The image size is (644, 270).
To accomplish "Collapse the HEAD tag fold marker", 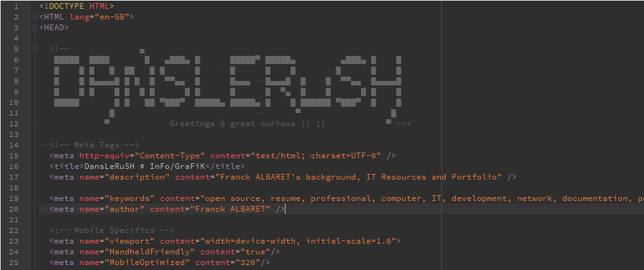I will pos(35,28).
